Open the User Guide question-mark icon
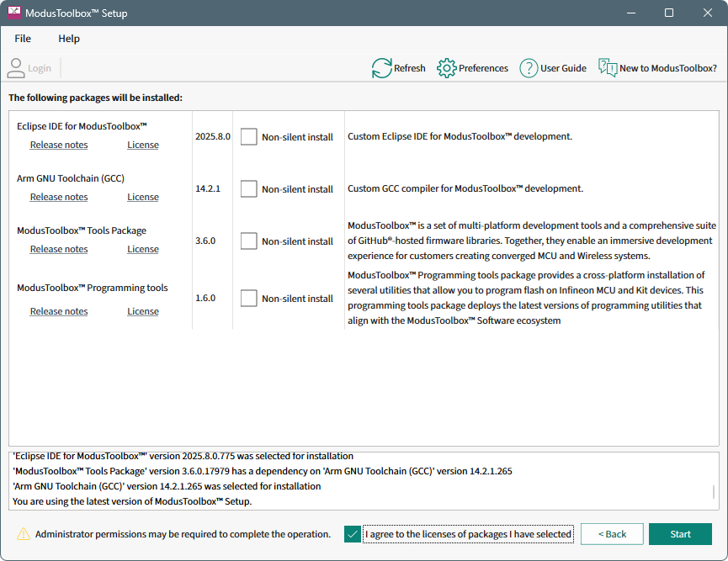 click(529, 68)
